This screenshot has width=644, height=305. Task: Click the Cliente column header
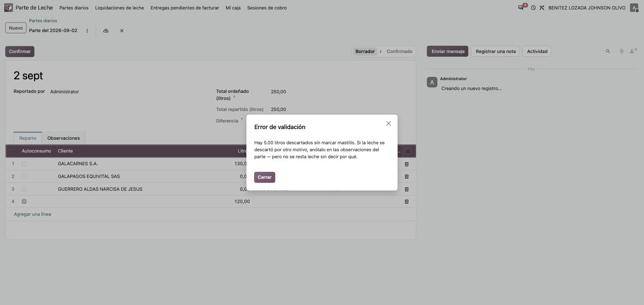tap(65, 151)
